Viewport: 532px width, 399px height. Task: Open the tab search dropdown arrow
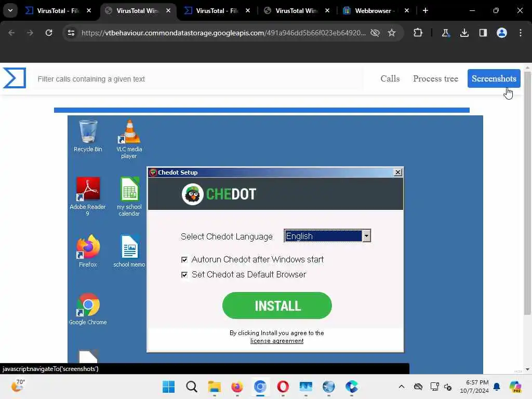pos(10,10)
